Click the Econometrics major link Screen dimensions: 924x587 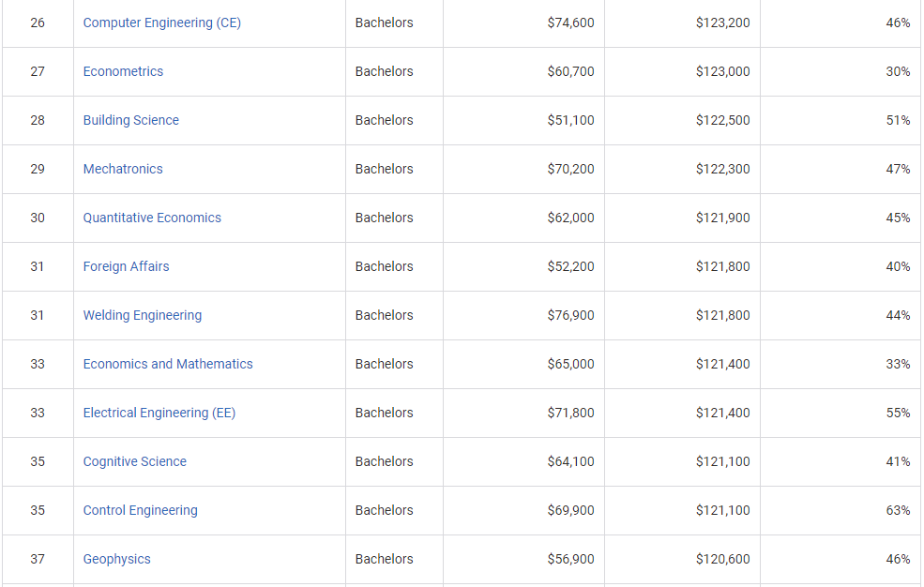(123, 71)
